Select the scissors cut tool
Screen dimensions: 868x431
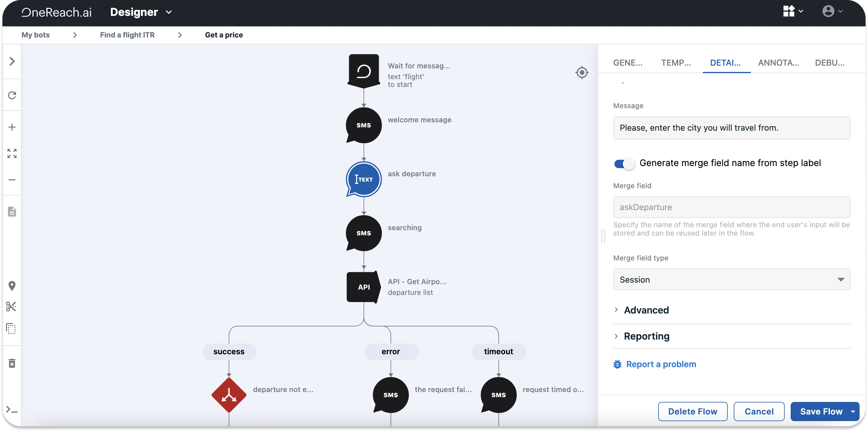coord(11,307)
